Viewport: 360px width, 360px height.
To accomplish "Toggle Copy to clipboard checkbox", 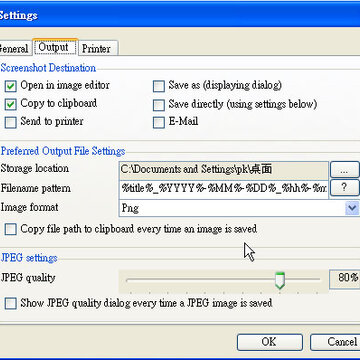I will [x=11, y=105].
